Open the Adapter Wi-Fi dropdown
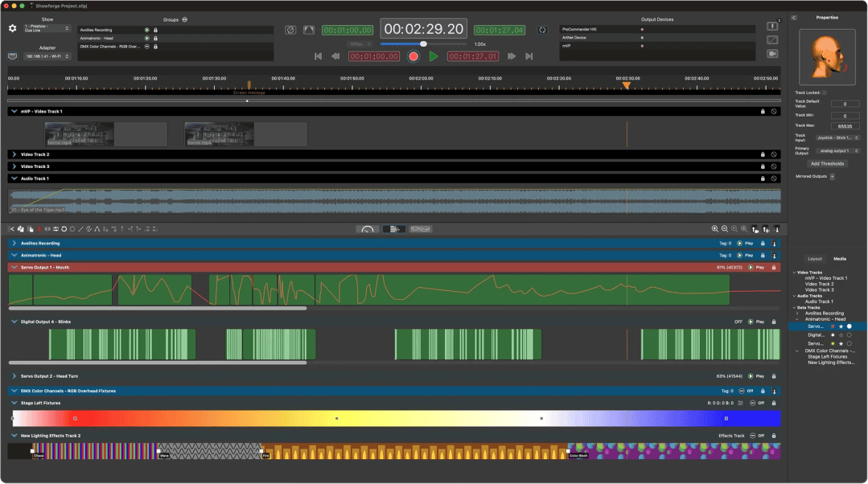 click(x=47, y=56)
